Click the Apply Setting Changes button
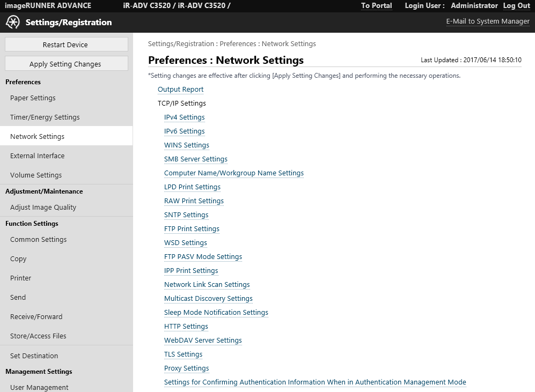Screen dimensions: 535x392 [x=67, y=64]
